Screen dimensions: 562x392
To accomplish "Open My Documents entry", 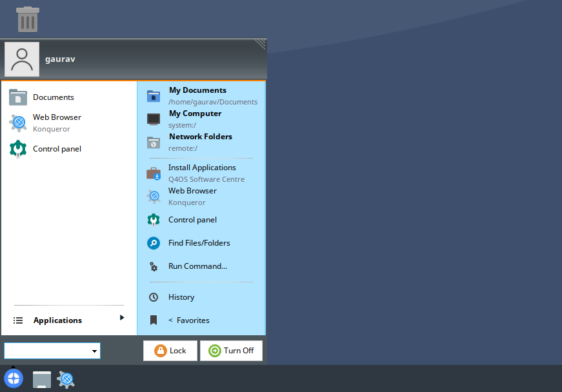I will click(201, 96).
